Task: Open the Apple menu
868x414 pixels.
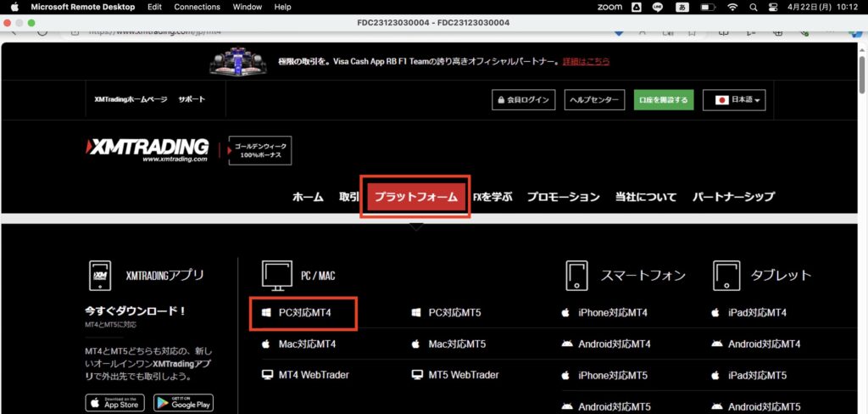Action: [15, 7]
